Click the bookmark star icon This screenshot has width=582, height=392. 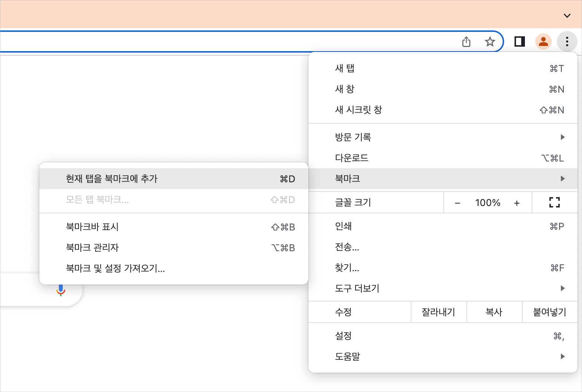pyautogui.click(x=490, y=41)
